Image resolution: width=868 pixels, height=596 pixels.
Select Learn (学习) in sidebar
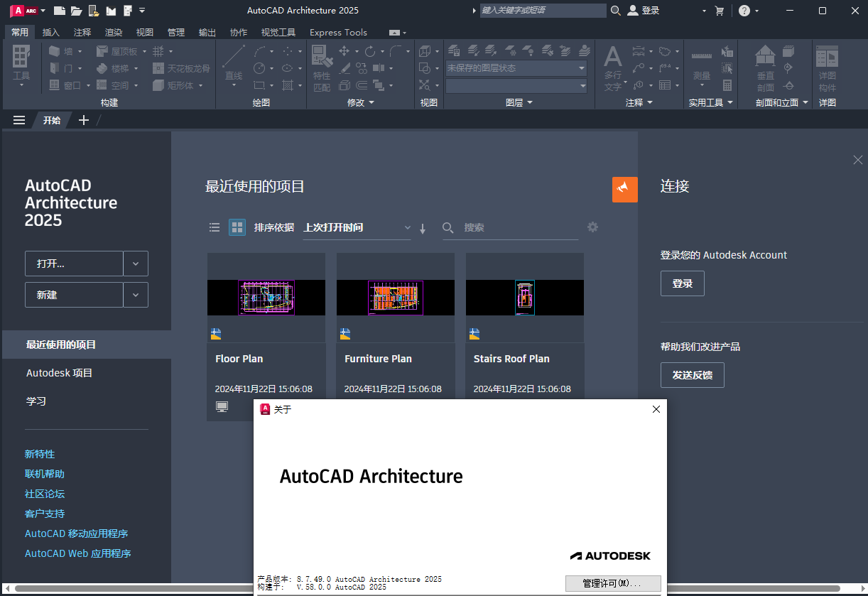[x=36, y=401]
